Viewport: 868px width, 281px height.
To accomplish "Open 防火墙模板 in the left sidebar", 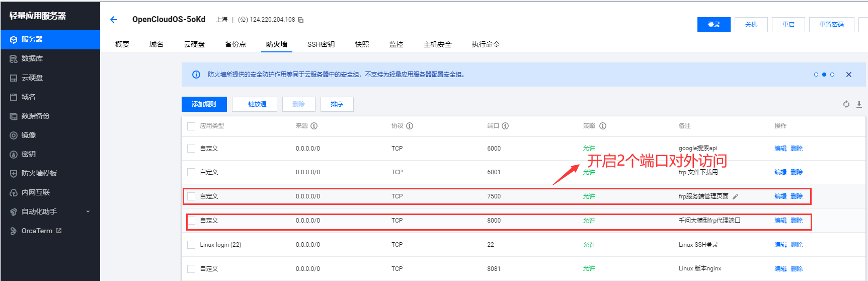I will pyautogui.click(x=39, y=173).
